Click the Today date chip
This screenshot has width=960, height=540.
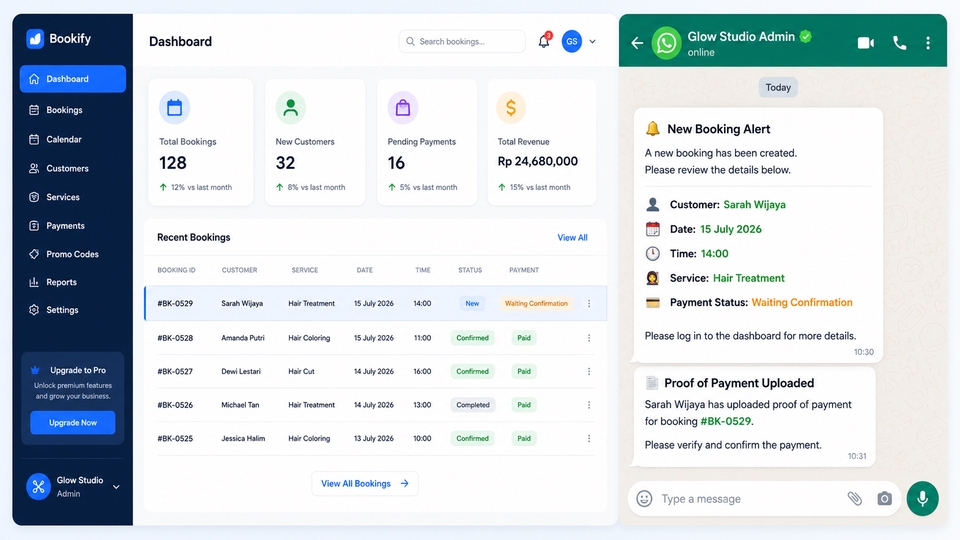[778, 88]
